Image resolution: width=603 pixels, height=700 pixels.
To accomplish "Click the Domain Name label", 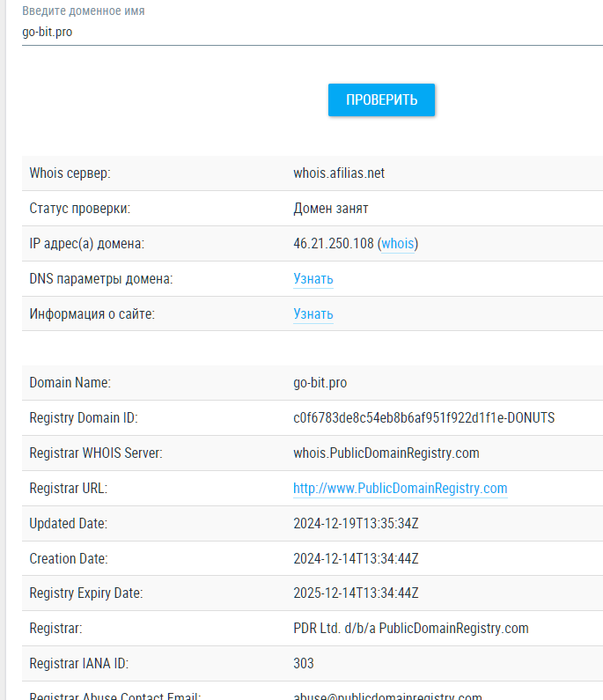I will click(70, 383).
